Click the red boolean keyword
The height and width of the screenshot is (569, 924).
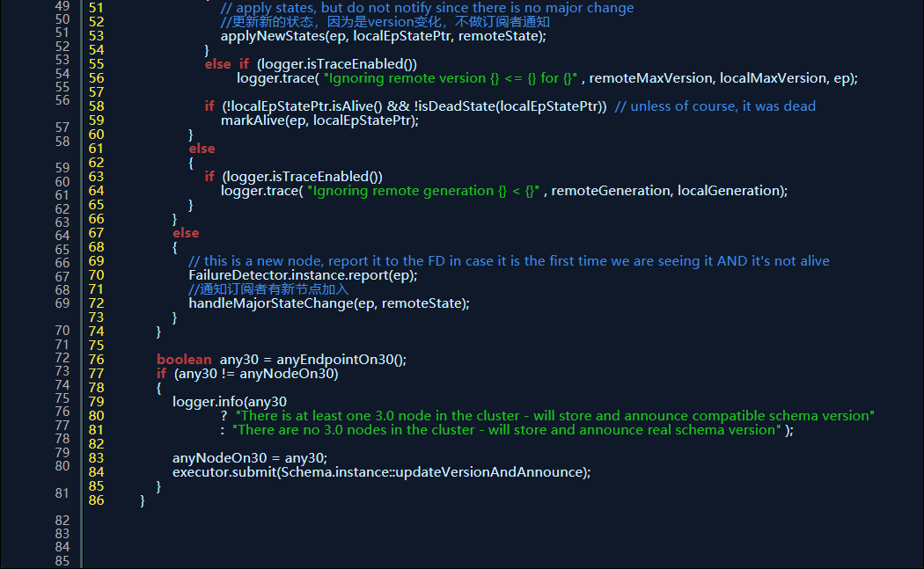184,360
